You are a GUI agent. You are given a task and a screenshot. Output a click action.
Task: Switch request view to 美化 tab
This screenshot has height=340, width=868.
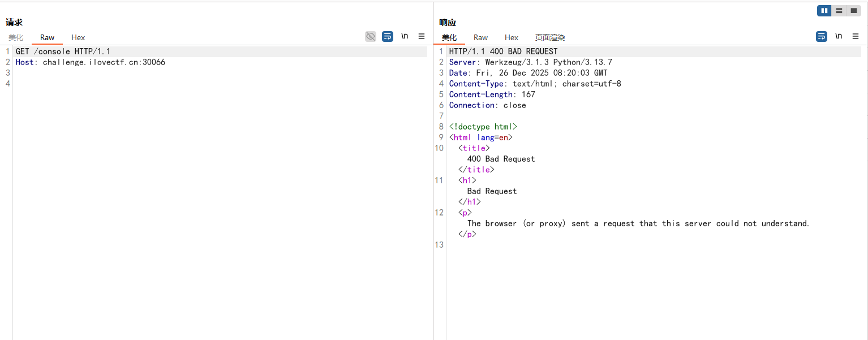click(x=16, y=37)
